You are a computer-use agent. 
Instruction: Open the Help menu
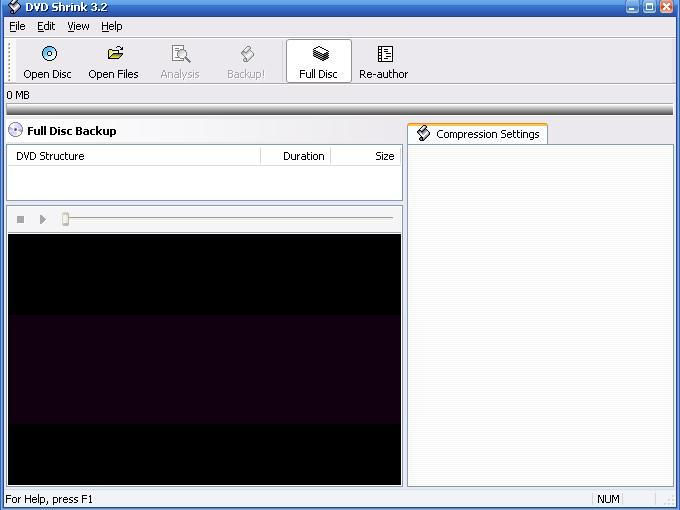(x=112, y=26)
